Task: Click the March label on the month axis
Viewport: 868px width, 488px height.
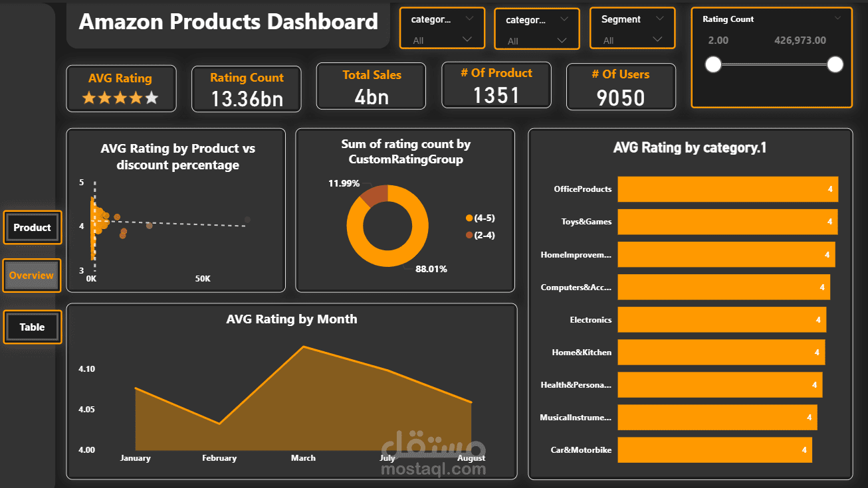Action: [304, 458]
